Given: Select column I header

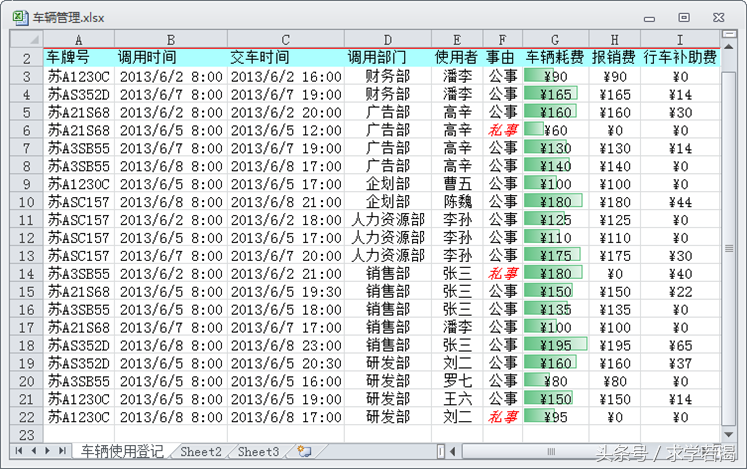Looking at the screenshot, I should 680,40.
